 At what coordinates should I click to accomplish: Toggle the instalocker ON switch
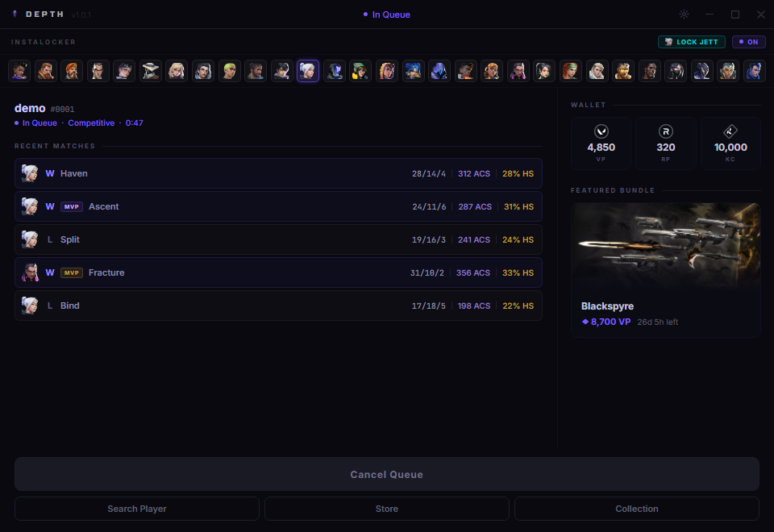click(x=748, y=42)
